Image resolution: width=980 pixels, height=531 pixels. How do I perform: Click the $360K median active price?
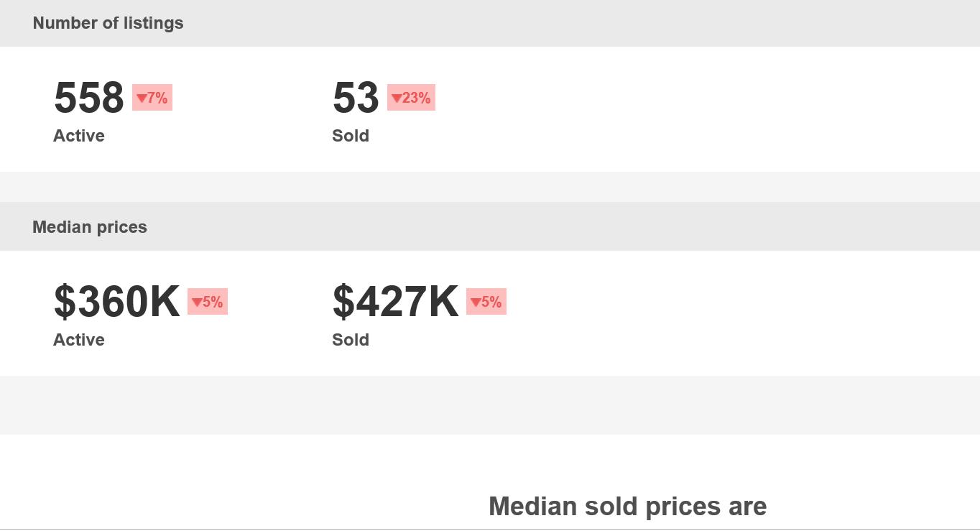tap(116, 302)
